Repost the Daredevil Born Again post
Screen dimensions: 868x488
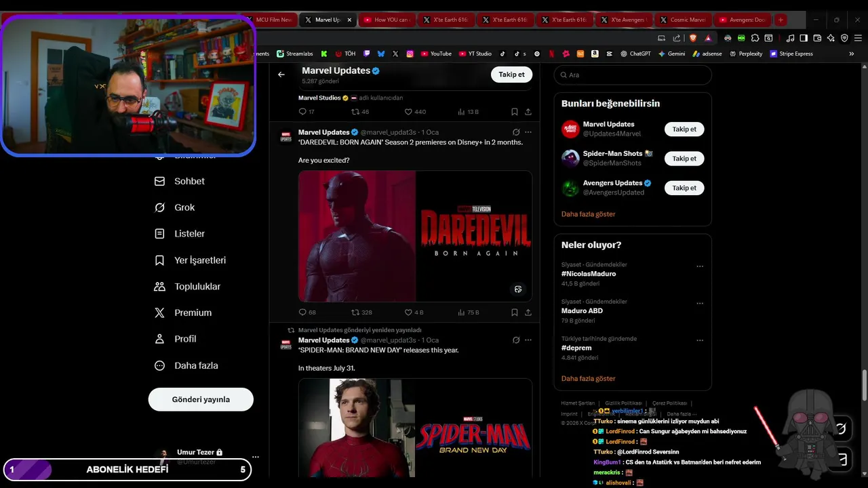tap(361, 312)
